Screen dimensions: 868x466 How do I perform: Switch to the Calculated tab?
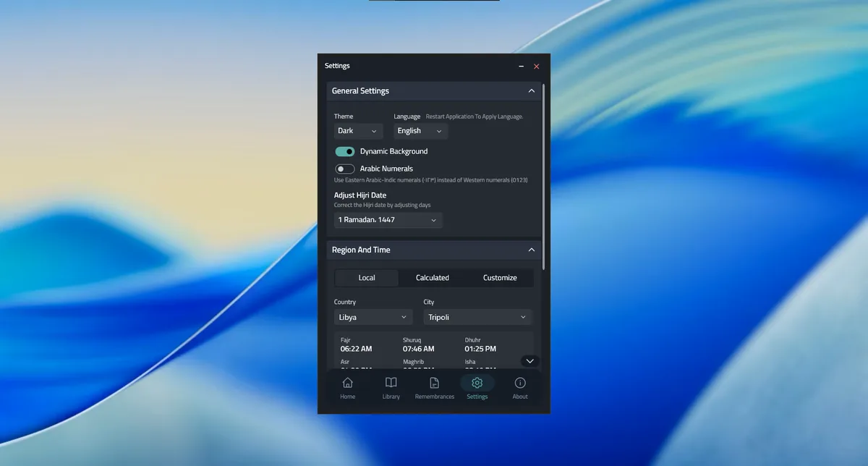coord(433,278)
